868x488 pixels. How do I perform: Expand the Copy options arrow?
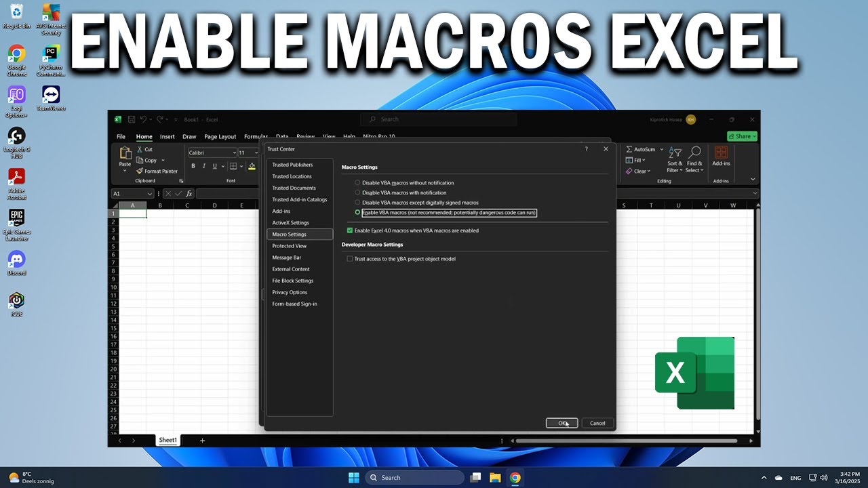click(163, 161)
